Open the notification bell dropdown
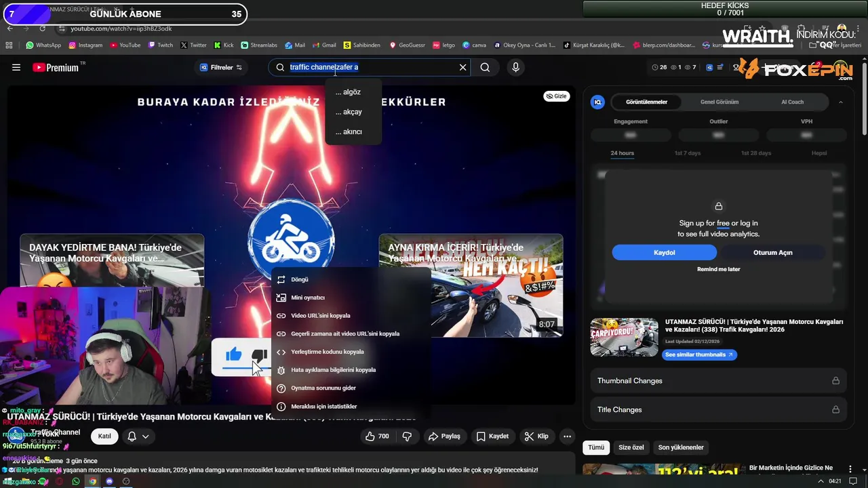The width and height of the screenshot is (868, 488). tap(138, 436)
